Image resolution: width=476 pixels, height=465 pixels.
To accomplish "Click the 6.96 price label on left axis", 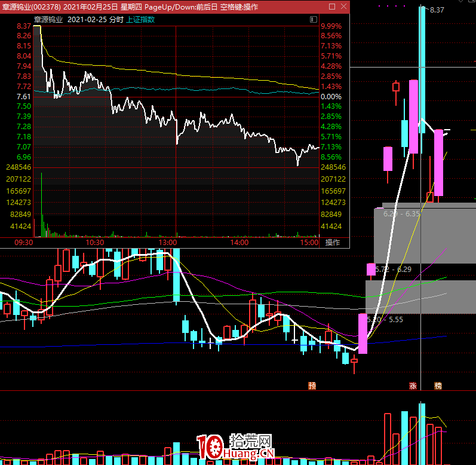I will click(24, 157).
